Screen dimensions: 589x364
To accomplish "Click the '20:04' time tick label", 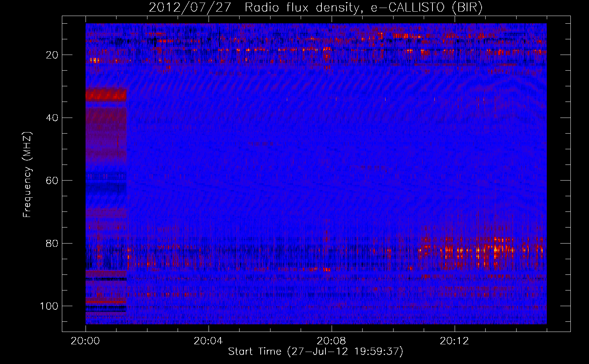I will (208, 341).
